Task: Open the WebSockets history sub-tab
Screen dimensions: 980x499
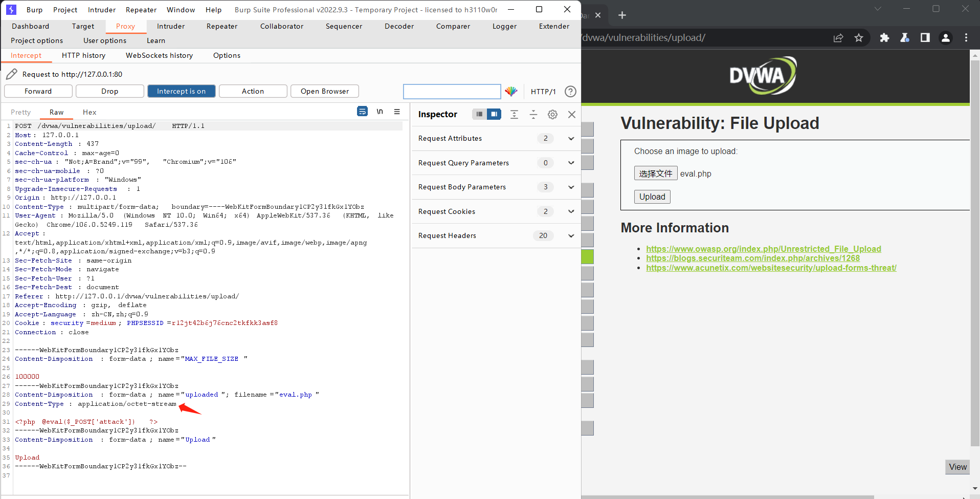Action: coord(160,55)
